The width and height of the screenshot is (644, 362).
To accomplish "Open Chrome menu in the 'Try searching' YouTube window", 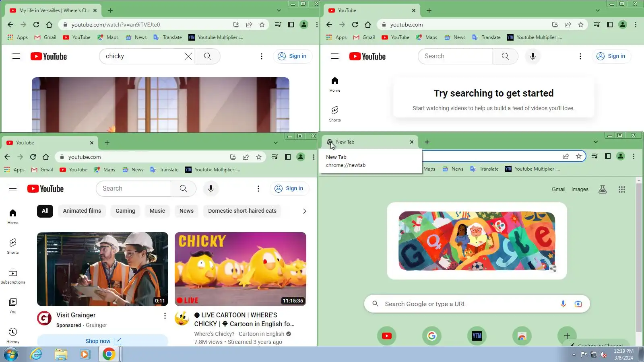I will 636,25.
